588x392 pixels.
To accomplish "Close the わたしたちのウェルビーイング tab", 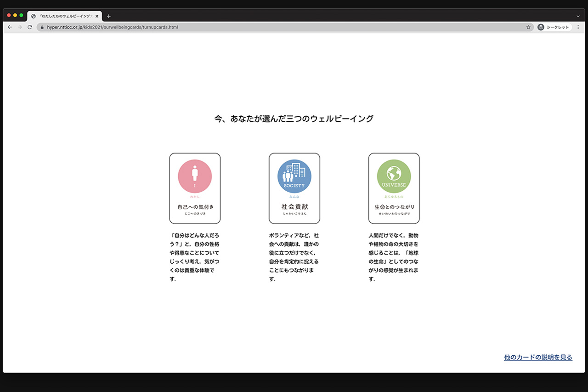I will point(97,16).
